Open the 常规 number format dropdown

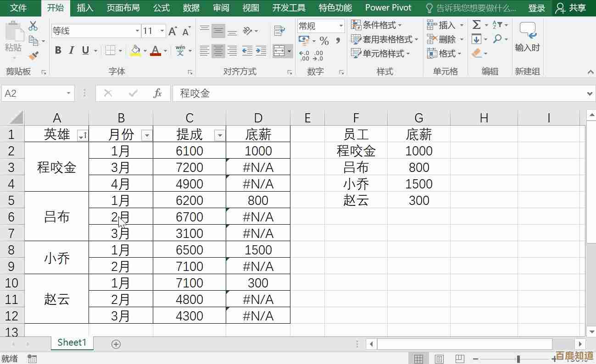pos(341,26)
